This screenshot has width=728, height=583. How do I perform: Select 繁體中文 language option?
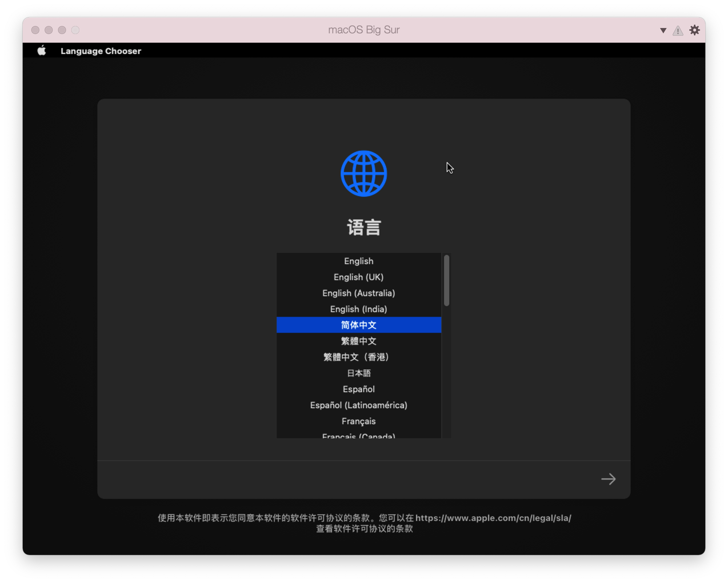[x=359, y=341]
